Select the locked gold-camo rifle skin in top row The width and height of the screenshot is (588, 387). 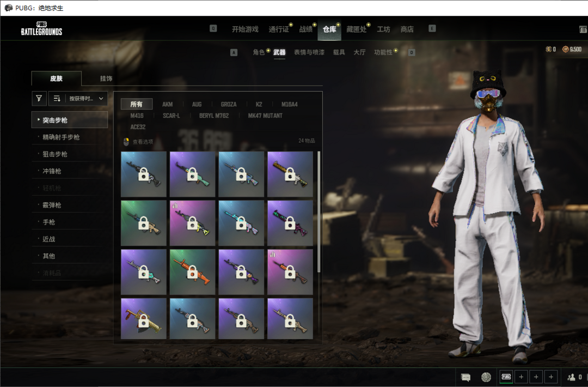point(290,174)
